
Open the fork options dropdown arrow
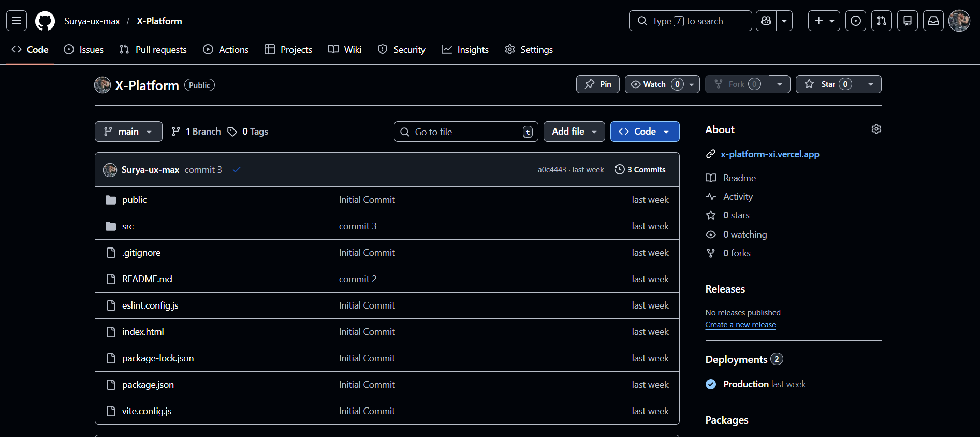(x=779, y=84)
